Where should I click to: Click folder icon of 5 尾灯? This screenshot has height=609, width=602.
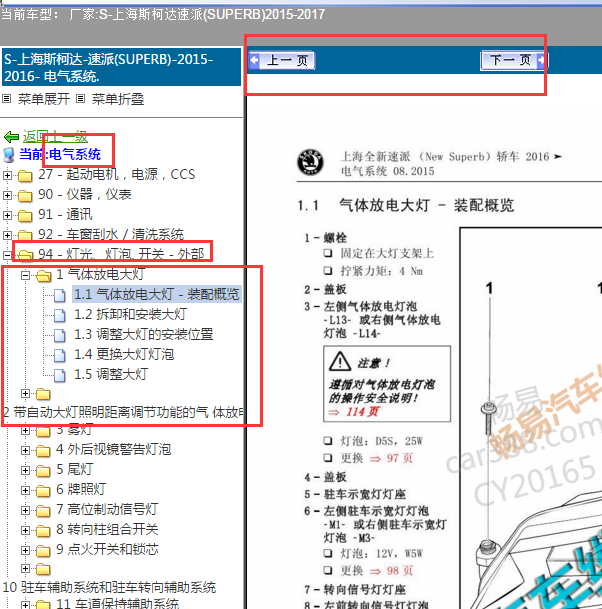pos(43,471)
